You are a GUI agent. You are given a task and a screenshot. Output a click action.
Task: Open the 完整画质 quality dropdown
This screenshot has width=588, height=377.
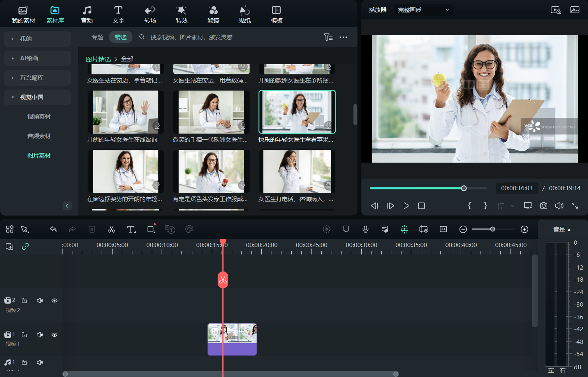pos(423,10)
